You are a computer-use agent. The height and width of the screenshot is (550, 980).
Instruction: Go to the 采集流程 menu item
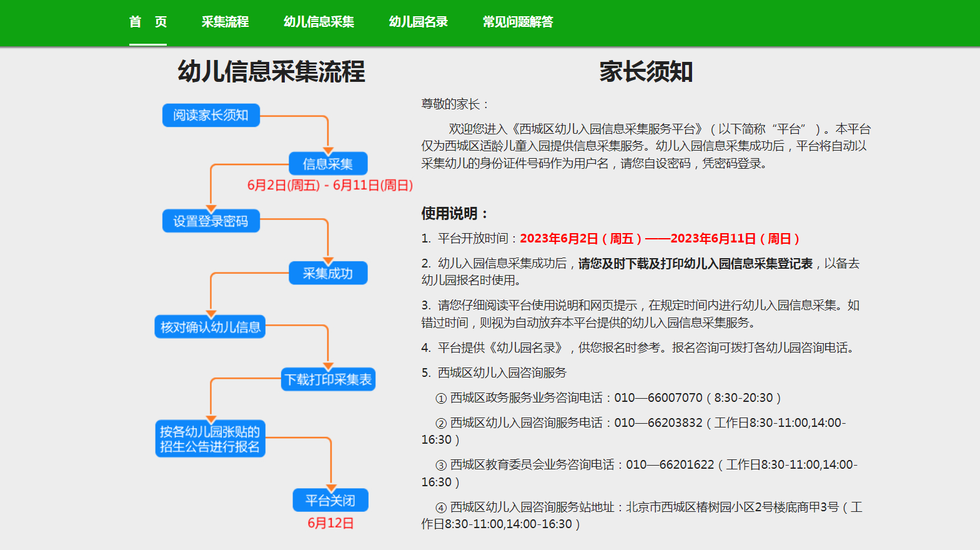225,22
